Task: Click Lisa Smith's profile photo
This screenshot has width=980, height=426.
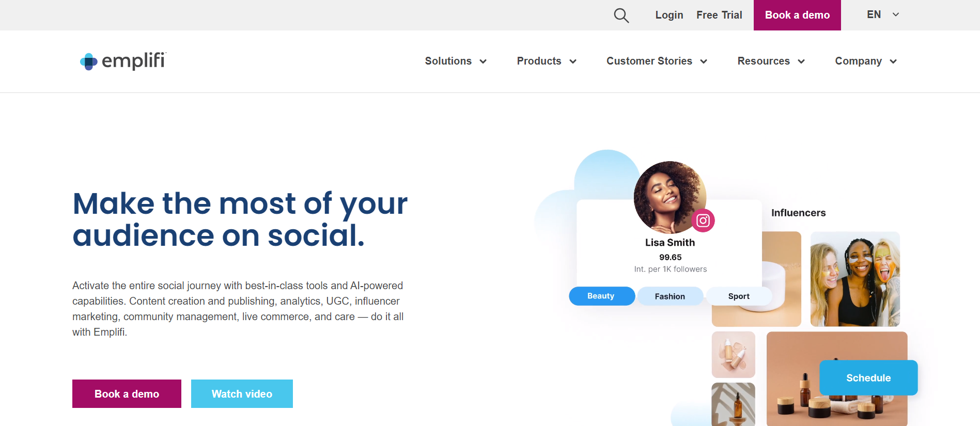Action: 670,197
